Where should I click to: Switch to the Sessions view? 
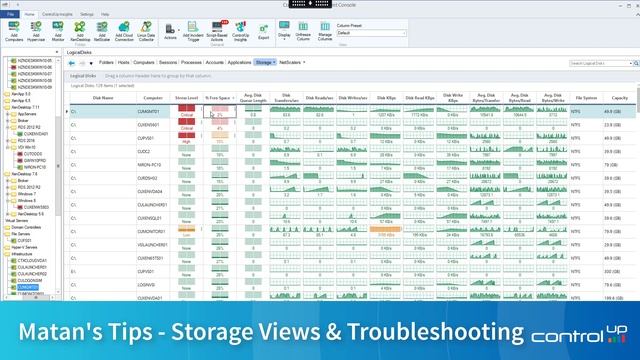(x=168, y=62)
